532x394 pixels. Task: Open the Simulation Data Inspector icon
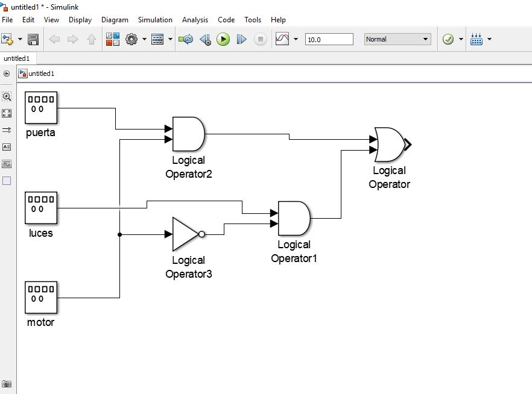point(282,39)
